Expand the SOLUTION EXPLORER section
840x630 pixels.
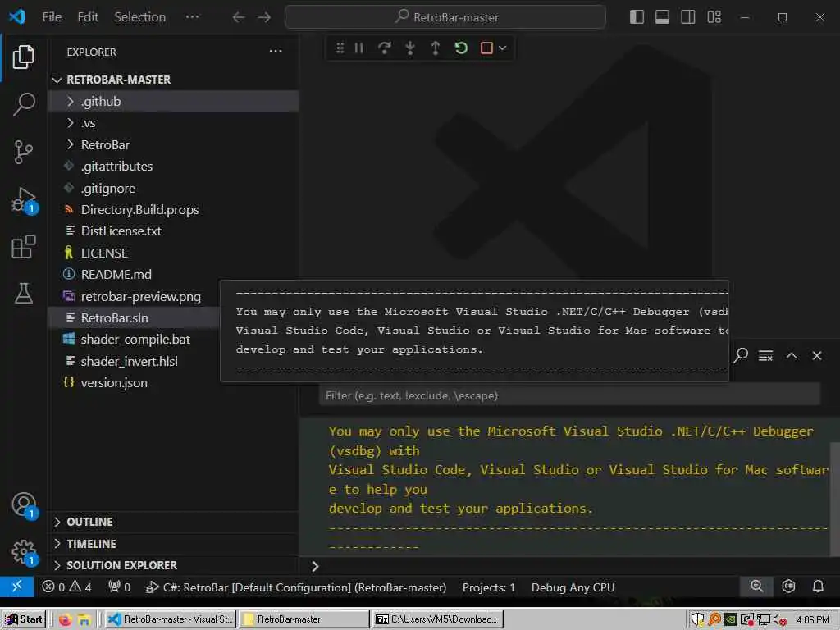tap(173, 565)
